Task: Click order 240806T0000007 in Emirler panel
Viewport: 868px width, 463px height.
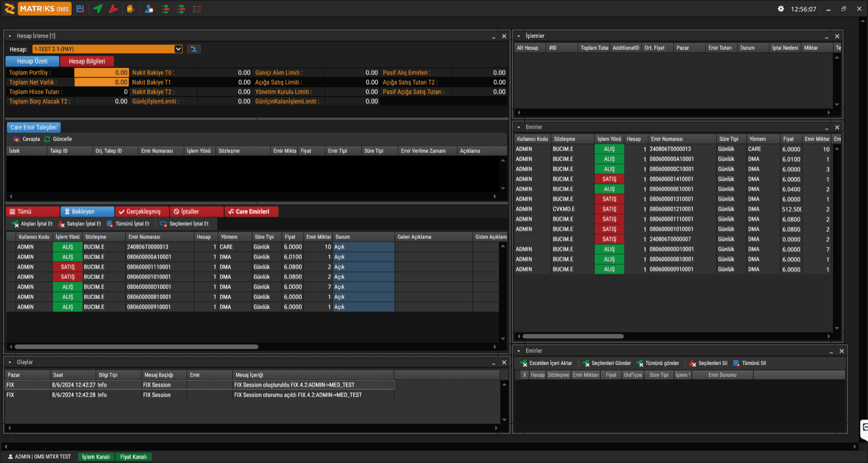Action: (673, 239)
